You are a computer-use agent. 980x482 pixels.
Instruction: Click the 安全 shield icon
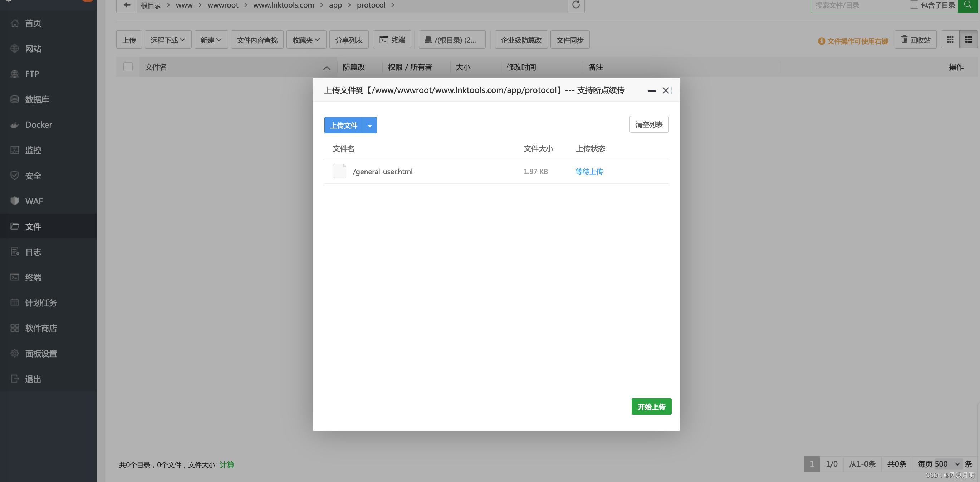14,175
